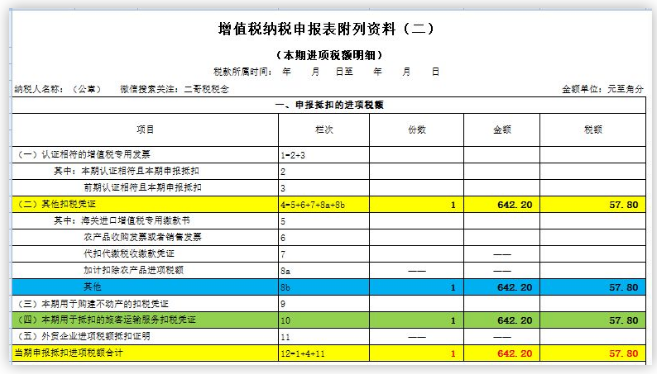Click the 12=1+4+11 formula cell
Viewport: 657px width, 374px height.
coord(324,353)
